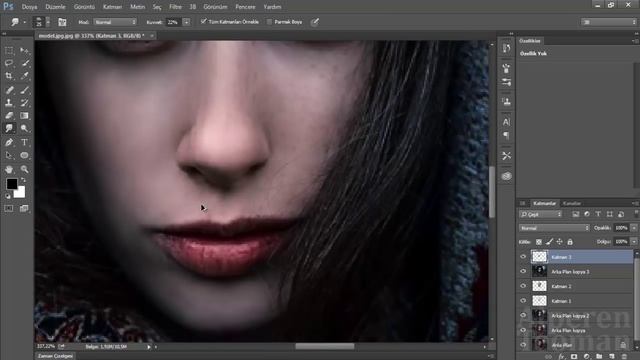Screen dimensions: 640x360
Task: Toggle visibility of Katman 1 layer
Action: click(523, 301)
